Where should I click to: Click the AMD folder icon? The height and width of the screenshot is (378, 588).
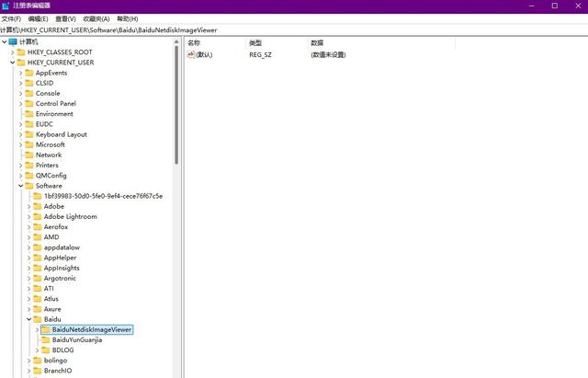pos(38,237)
